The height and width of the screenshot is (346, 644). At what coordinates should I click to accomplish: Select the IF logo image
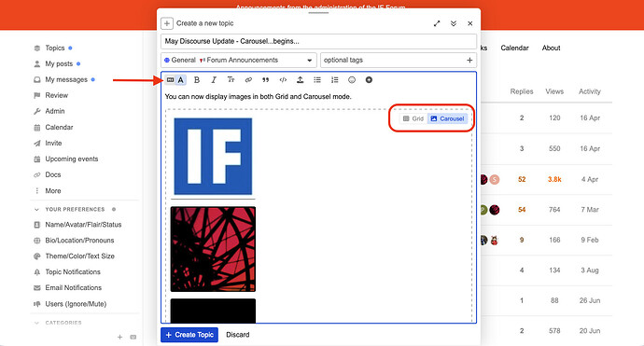(213, 157)
